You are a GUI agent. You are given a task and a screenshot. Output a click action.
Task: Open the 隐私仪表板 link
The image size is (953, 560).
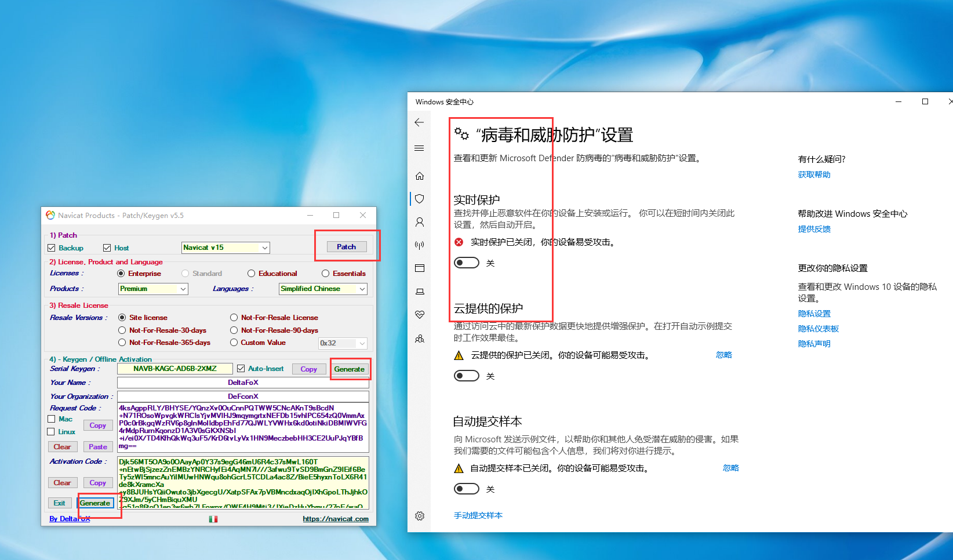click(x=819, y=329)
